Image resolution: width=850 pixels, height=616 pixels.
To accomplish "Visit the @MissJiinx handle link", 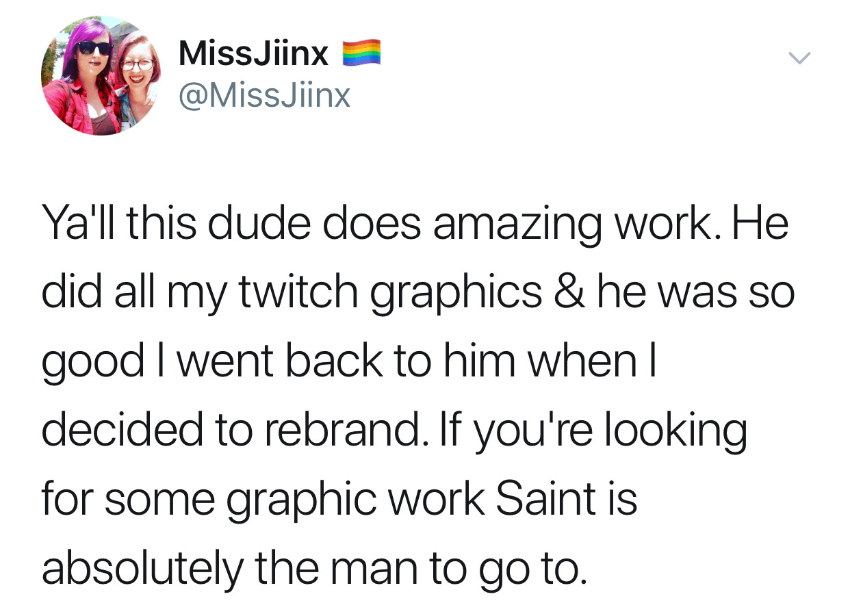I will tap(264, 96).
